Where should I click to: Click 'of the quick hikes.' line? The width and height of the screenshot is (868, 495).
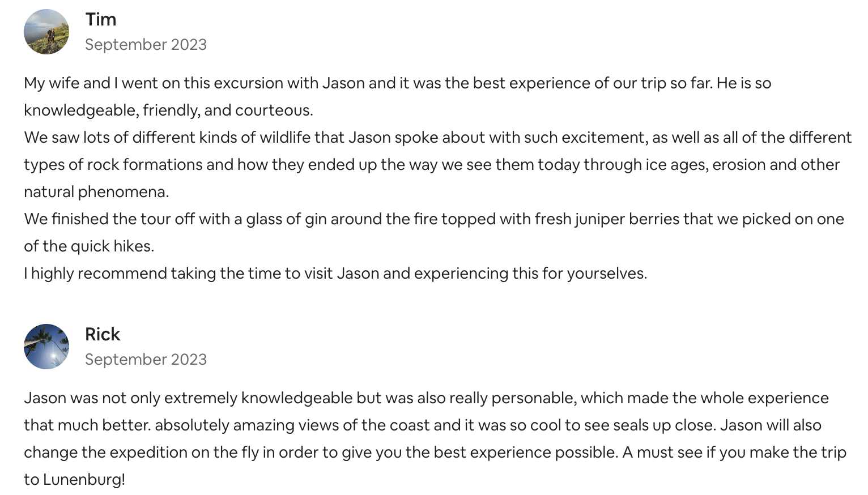[x=89, y=246]
